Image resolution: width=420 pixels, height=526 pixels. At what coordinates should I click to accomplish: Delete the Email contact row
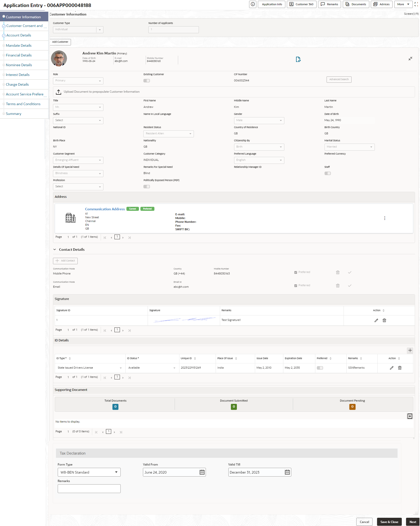(338, 285)
